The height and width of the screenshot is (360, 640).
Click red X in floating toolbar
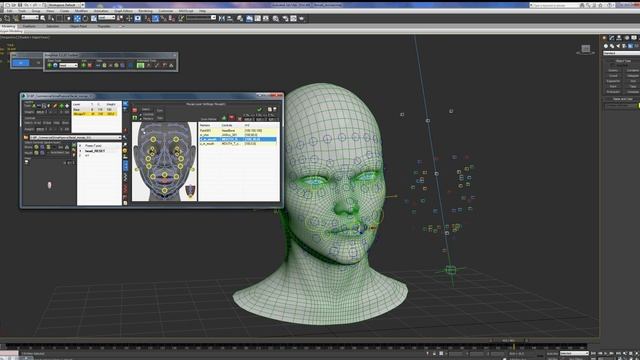pyautogui.click(x=90, y=66)
